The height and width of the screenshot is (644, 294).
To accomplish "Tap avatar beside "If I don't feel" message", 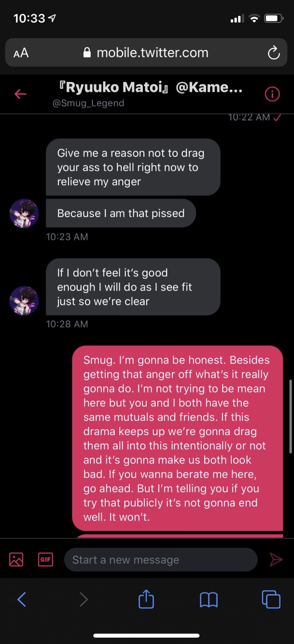I will click(x=24, y=301).
